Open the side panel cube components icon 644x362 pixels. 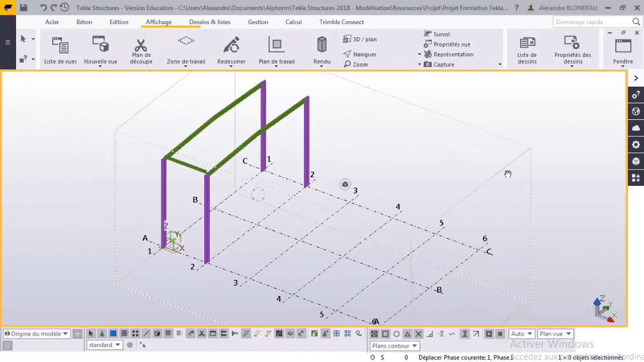tap(636, 161)
